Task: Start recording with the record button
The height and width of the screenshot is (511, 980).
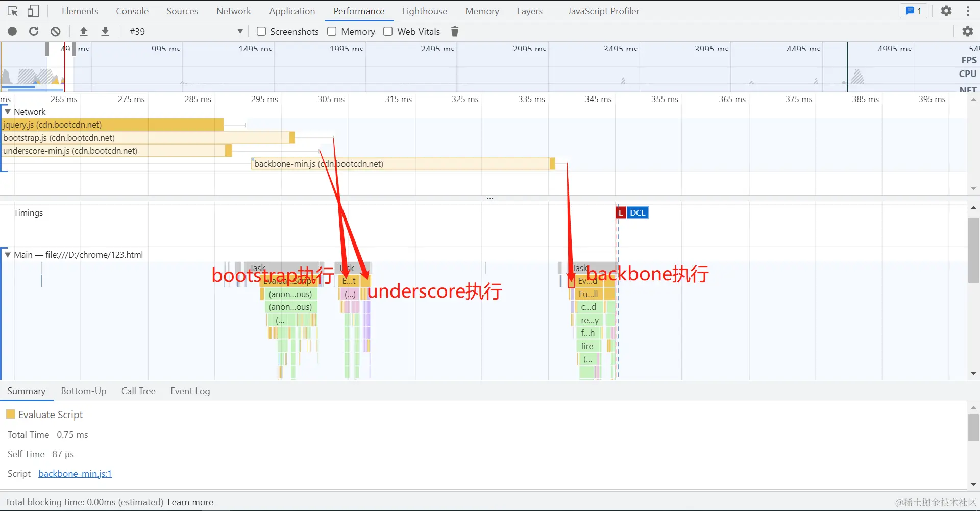Action: (12, 31)
